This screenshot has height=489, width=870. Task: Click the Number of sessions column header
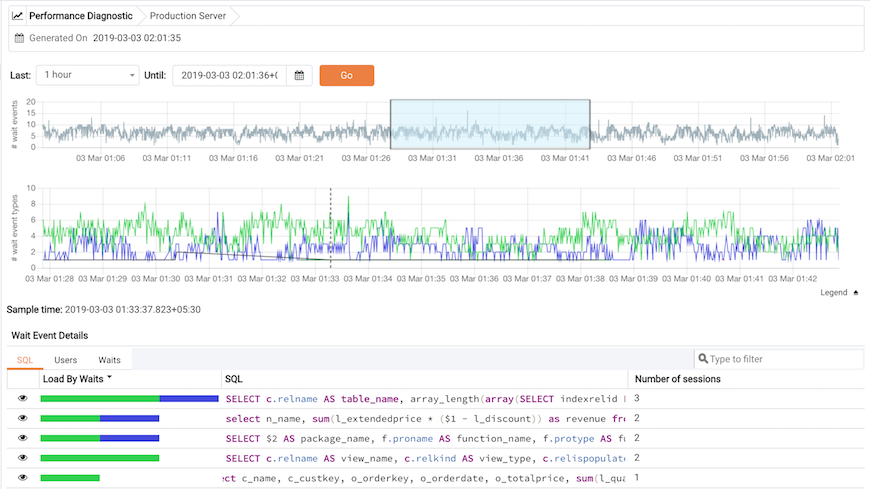point(677,379)
